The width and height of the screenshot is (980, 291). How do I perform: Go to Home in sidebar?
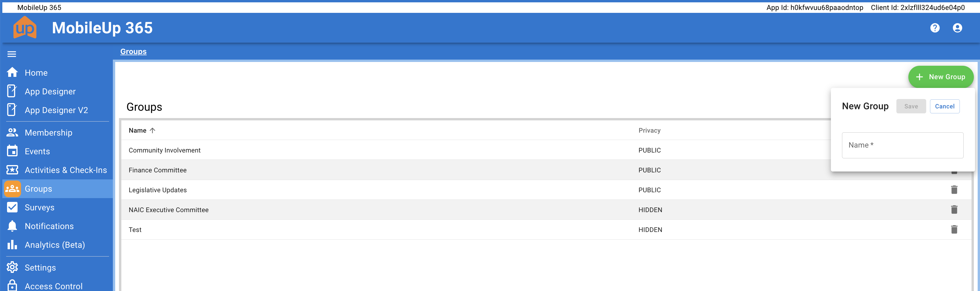click(36, 73)
